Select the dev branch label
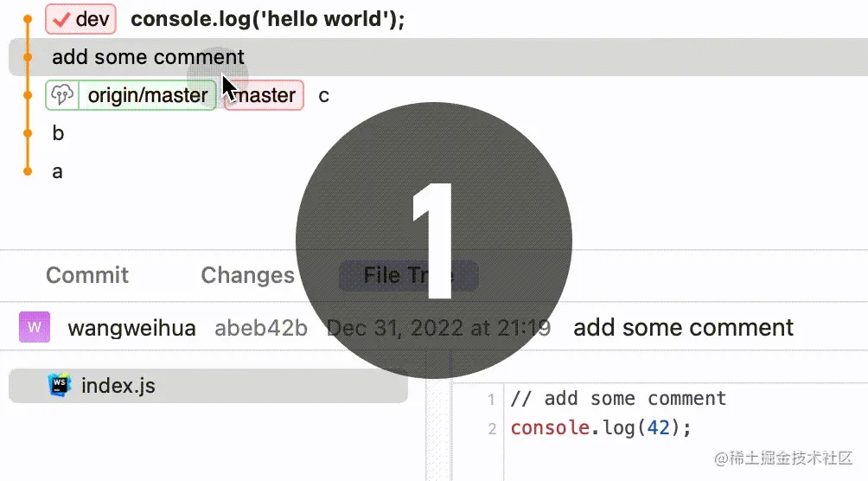 click(x=92, y=19)
